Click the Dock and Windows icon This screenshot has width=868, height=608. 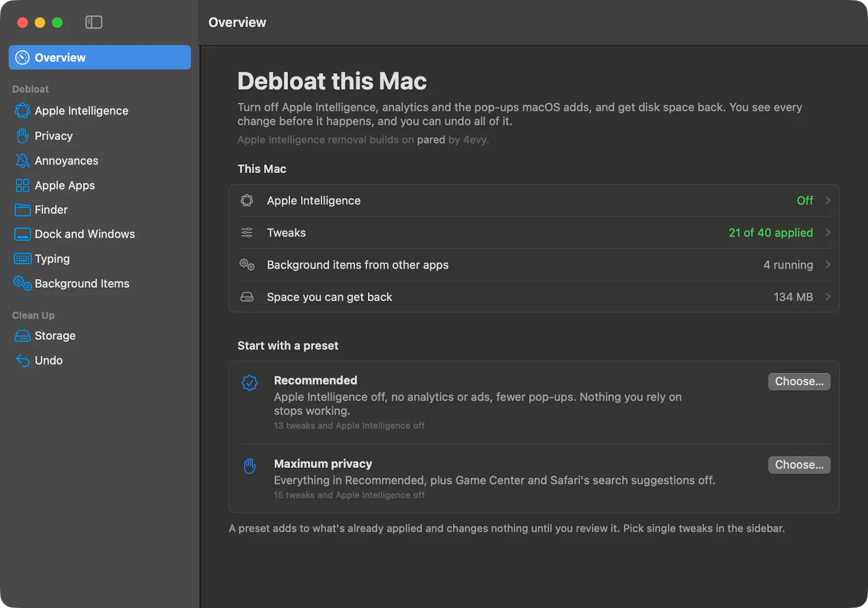(22, 234)
